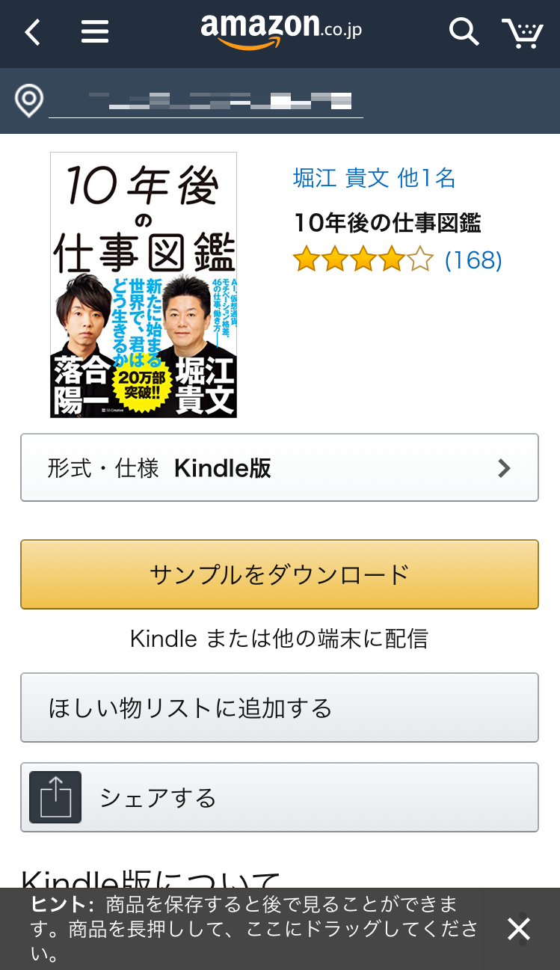Expand the 形式・仕様 Kindle版 format selector
The image size is (560, 970).
tap(280, 467)
